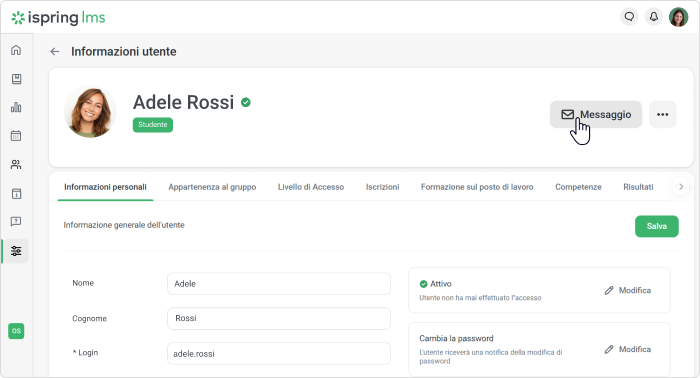Click the green Attivo status icon

(423, 284)
